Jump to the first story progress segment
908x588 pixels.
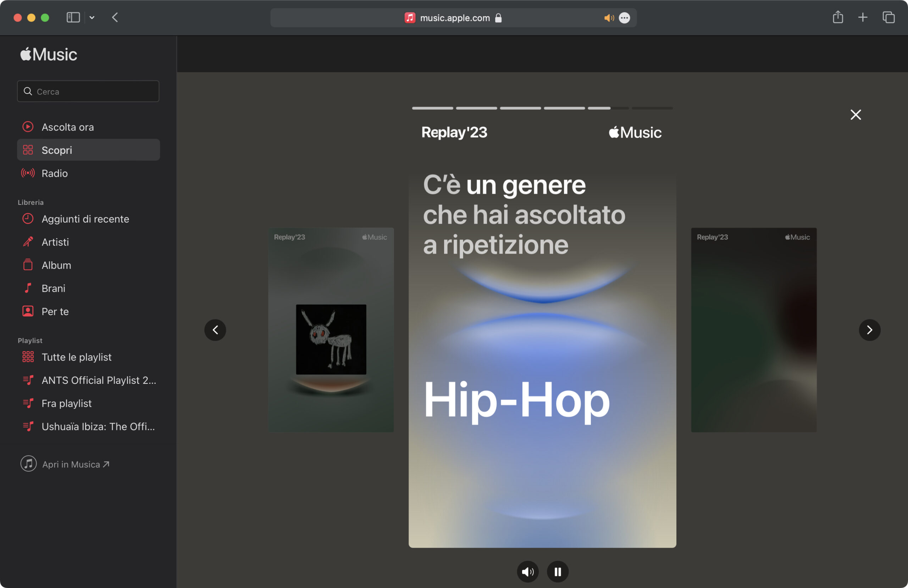click(x=433, y=108)
